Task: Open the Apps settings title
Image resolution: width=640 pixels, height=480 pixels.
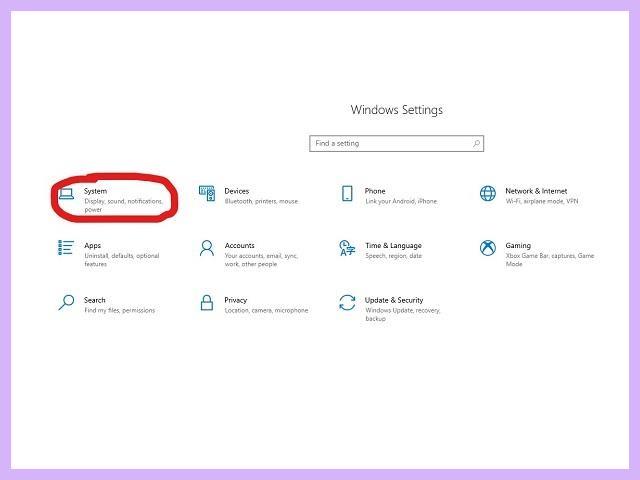Action: 93,246
